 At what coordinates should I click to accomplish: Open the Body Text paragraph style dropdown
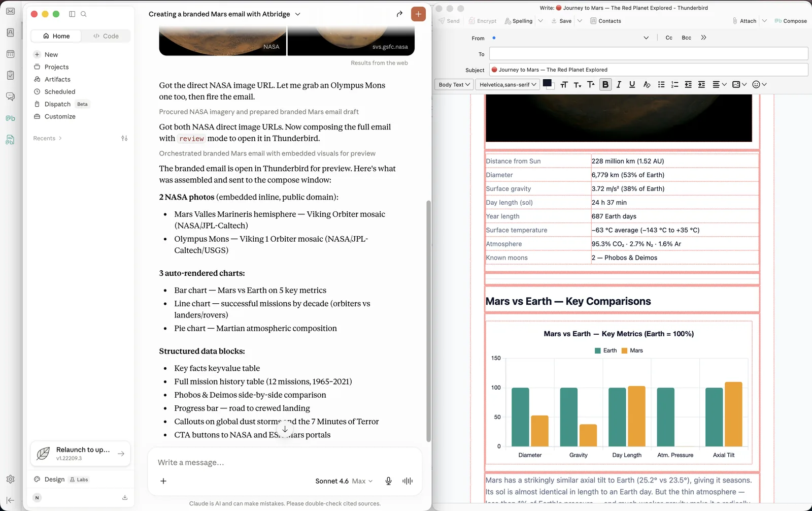454,85
